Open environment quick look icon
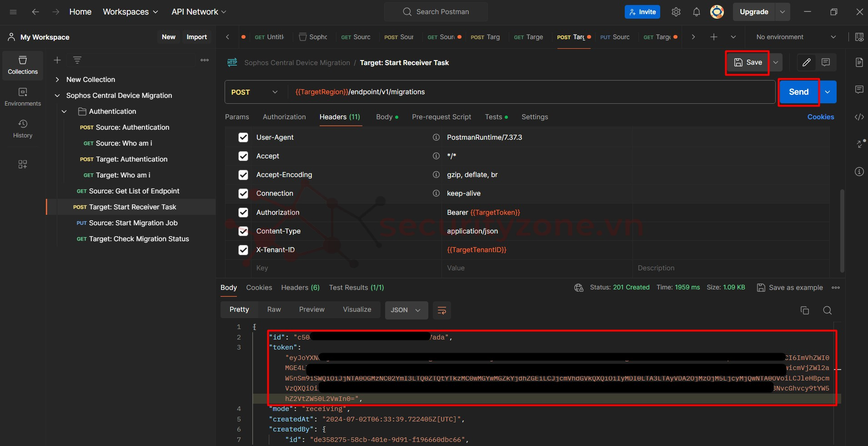 coord(859,37)
